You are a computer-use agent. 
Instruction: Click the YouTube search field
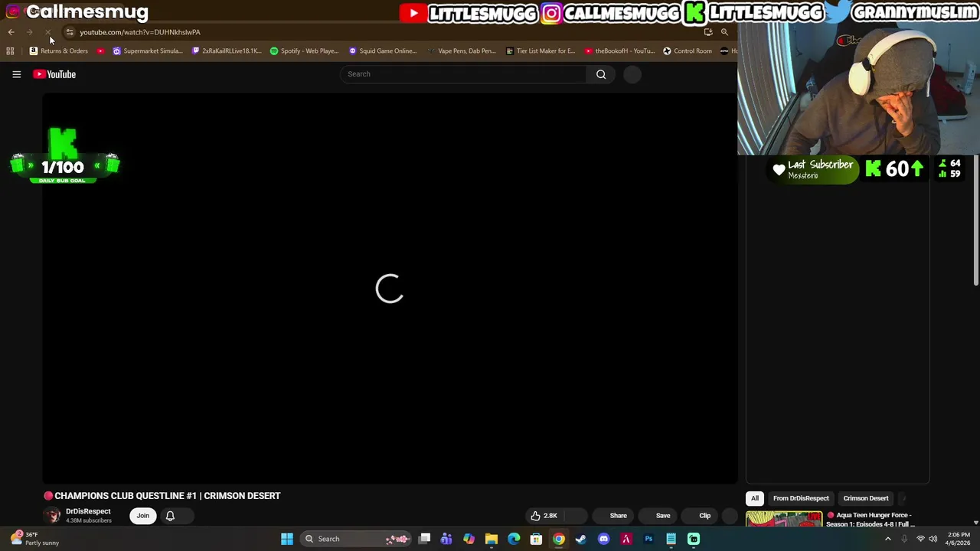[463, 74]
